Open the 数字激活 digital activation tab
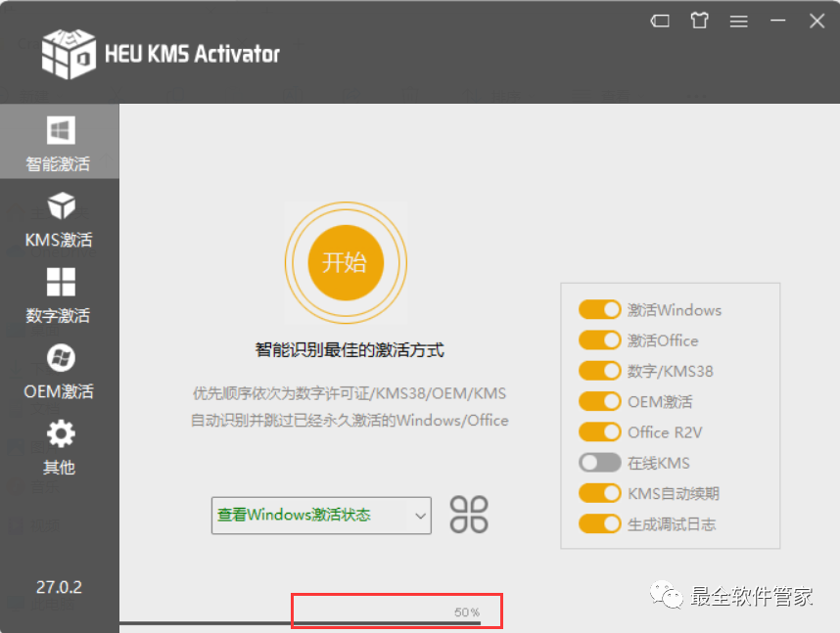 [60, 295]
